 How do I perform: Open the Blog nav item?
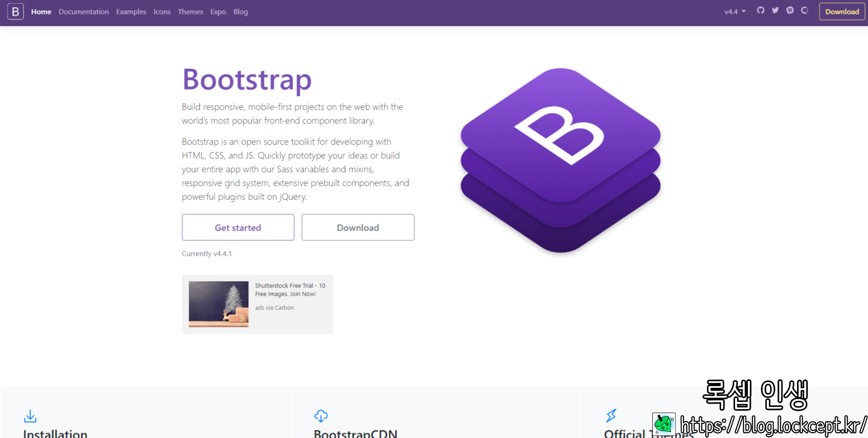tap(241, 12)
